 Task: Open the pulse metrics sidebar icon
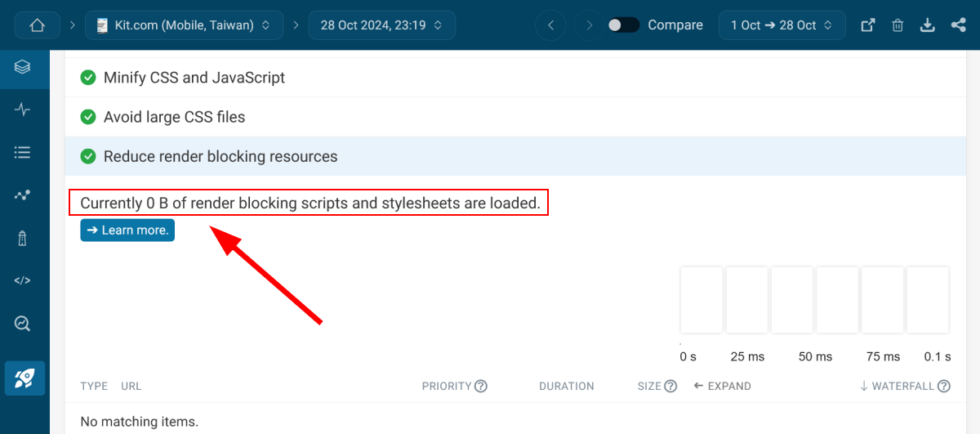tap(23, 110)
